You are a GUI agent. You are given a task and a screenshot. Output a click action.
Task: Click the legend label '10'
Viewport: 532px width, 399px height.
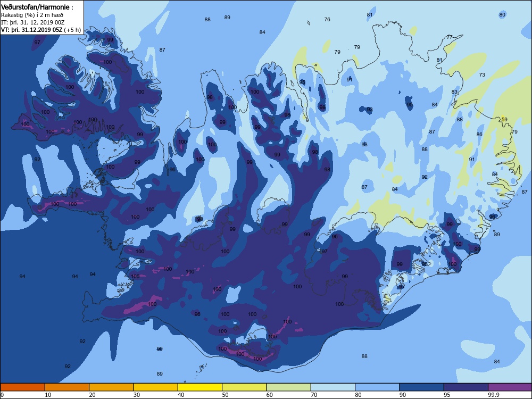click(x=48, y=395)
